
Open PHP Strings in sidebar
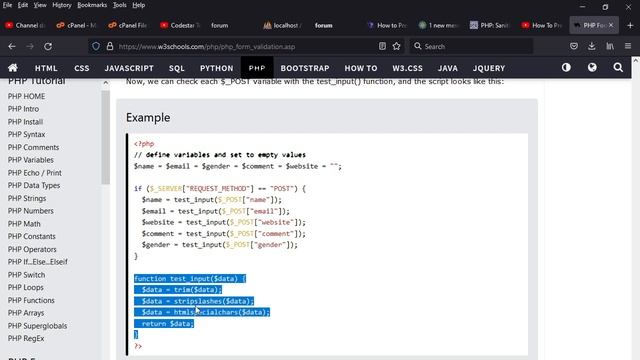point(27,198)
